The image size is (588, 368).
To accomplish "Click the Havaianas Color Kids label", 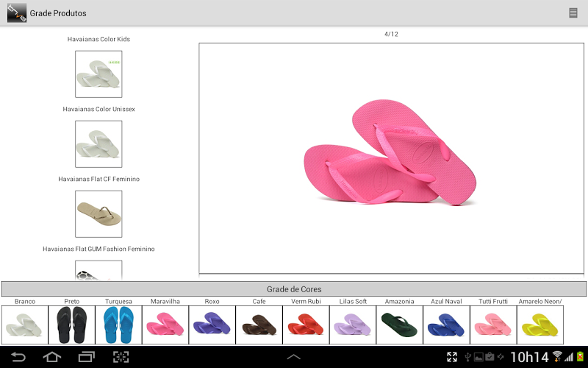I will click(98, 39).
